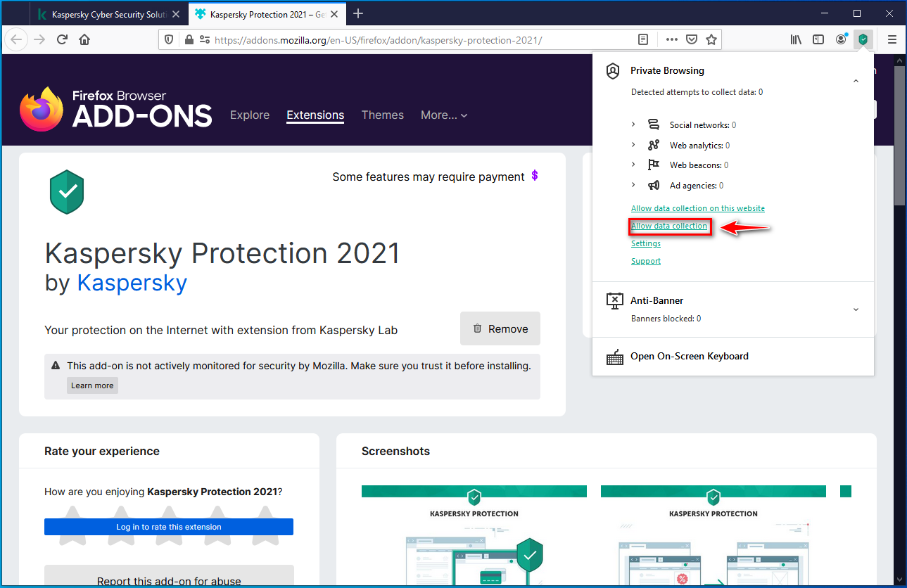The height and width of the screenshot is (588, 907).
Task: Open the Support link in popup
Action: (646, 261)
